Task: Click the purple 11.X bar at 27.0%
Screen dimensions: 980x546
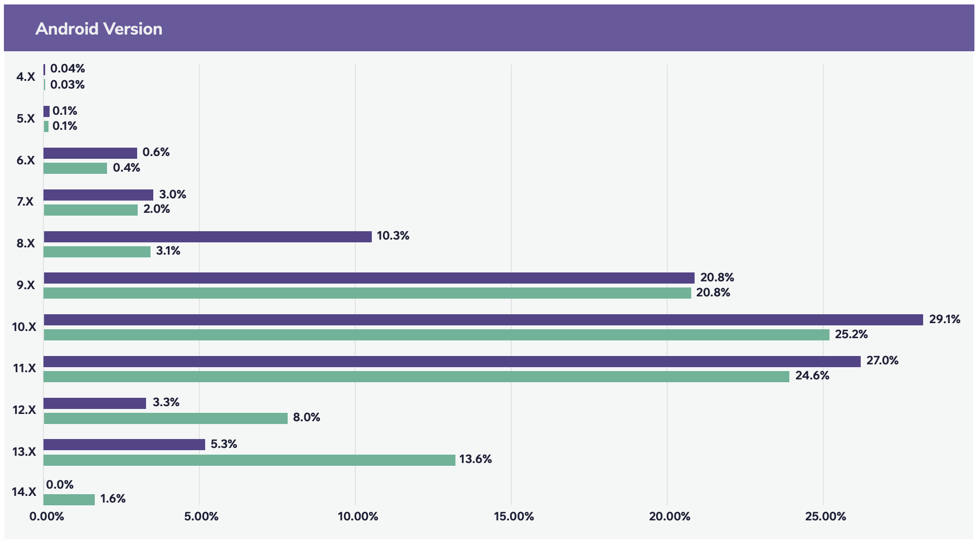Action: (452, 362)
